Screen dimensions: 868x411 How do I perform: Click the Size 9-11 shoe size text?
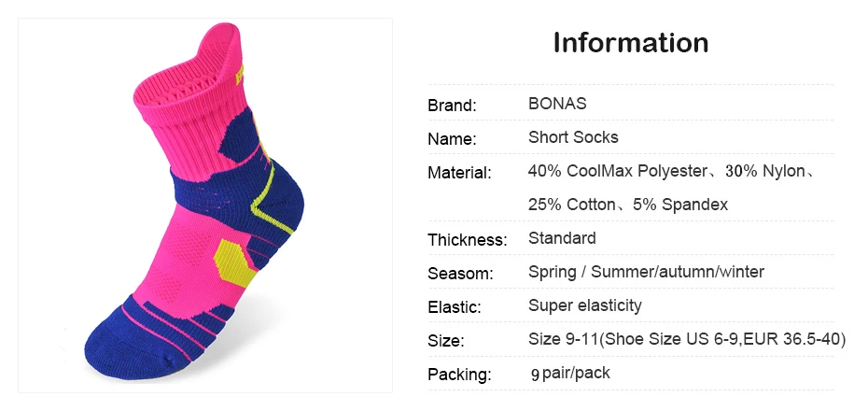click(686, 340)
